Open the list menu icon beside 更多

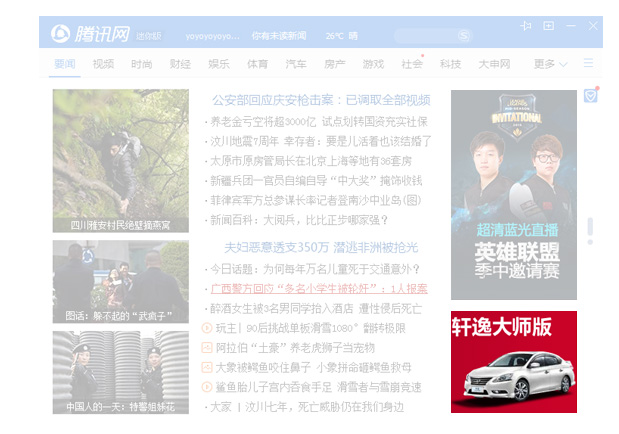pos(589,63)
